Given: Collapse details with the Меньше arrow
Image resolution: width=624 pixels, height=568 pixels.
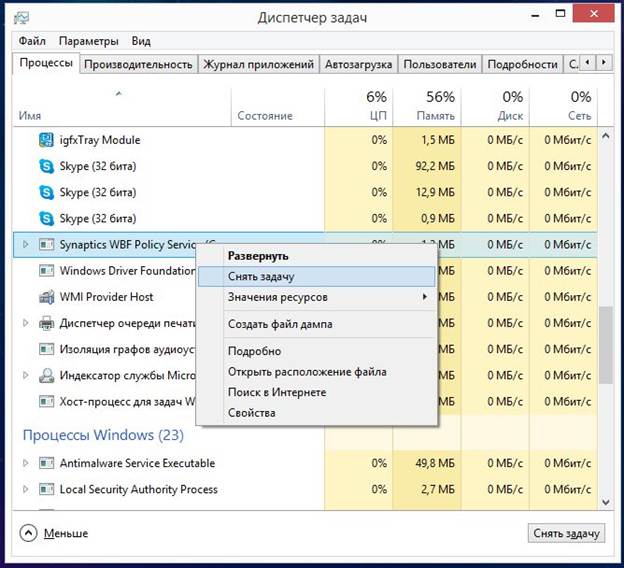Looking at the screenshot, I should pyautogui.click(x=29, y=532).
